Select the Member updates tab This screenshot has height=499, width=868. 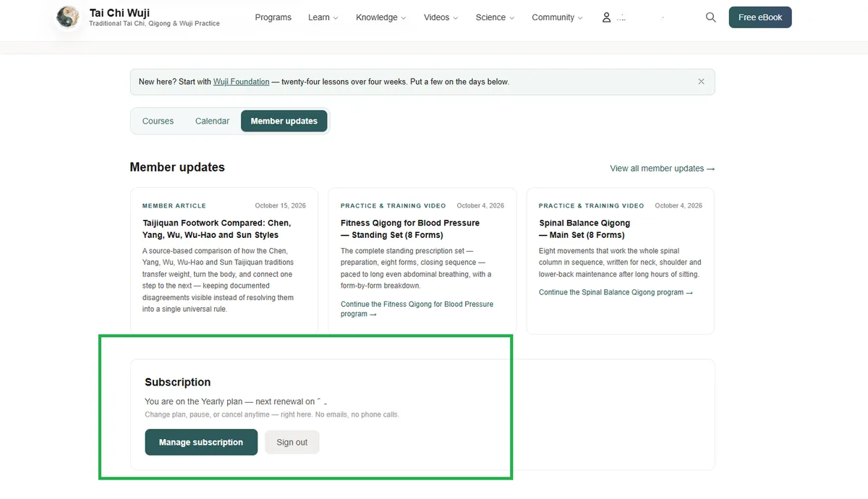[x=284, y=121]
